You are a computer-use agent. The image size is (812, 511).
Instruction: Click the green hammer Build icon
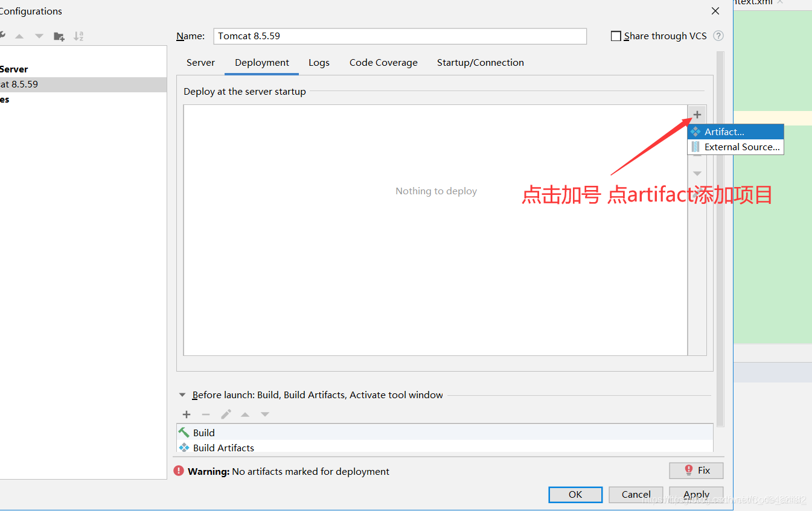(184, 433)
